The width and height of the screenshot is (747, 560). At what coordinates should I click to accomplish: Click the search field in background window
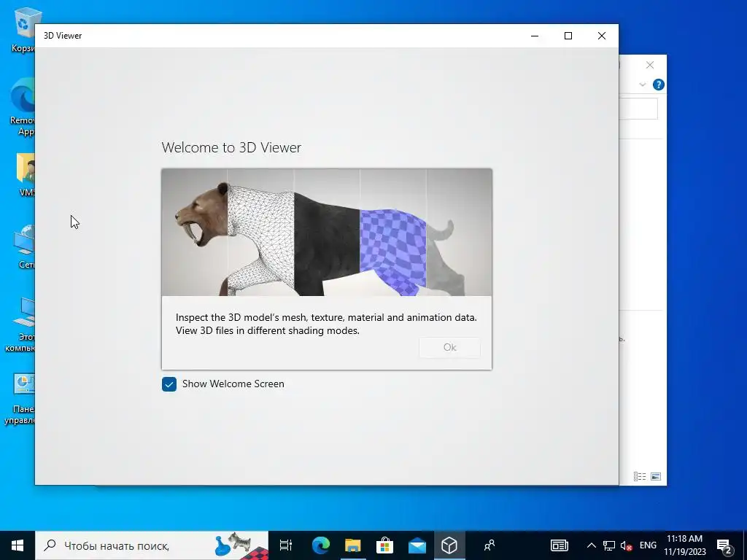(x=638, y=109)
